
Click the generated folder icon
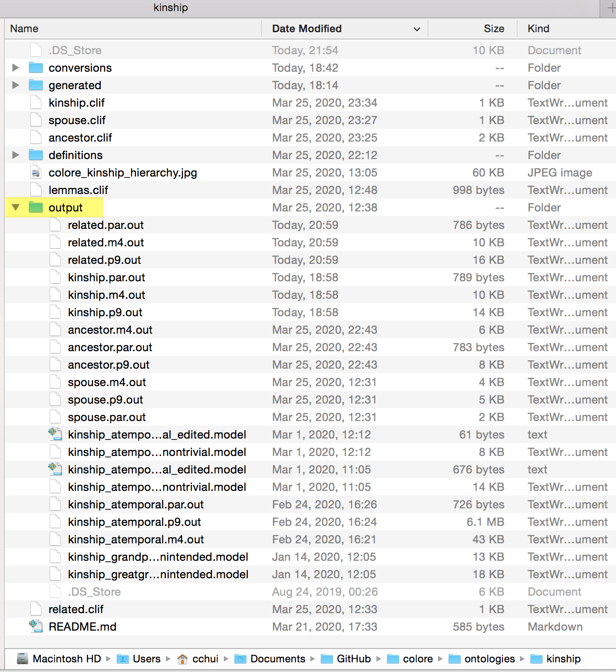(35, 85)
